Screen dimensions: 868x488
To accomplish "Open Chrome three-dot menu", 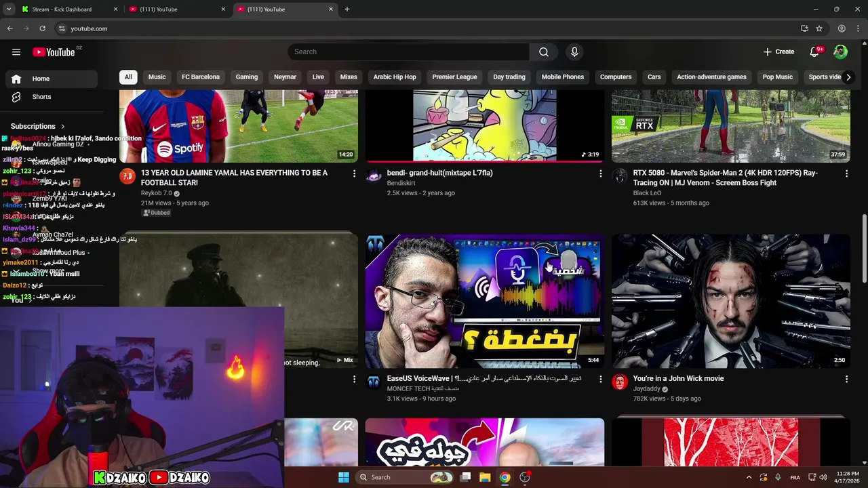I will click(x=858, y=28).
